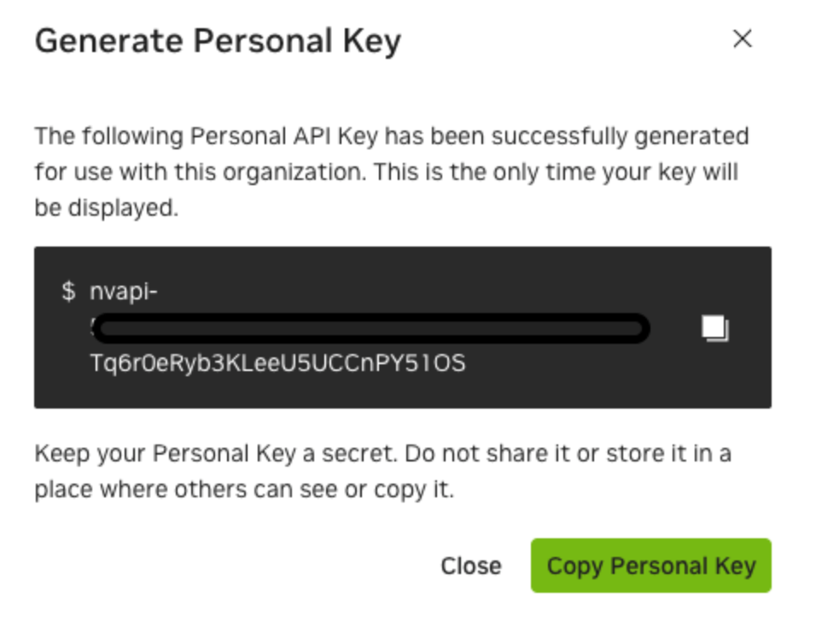Viewport: 816px width, 644px height.
Task: Click the Close text button
Action: 470,566
